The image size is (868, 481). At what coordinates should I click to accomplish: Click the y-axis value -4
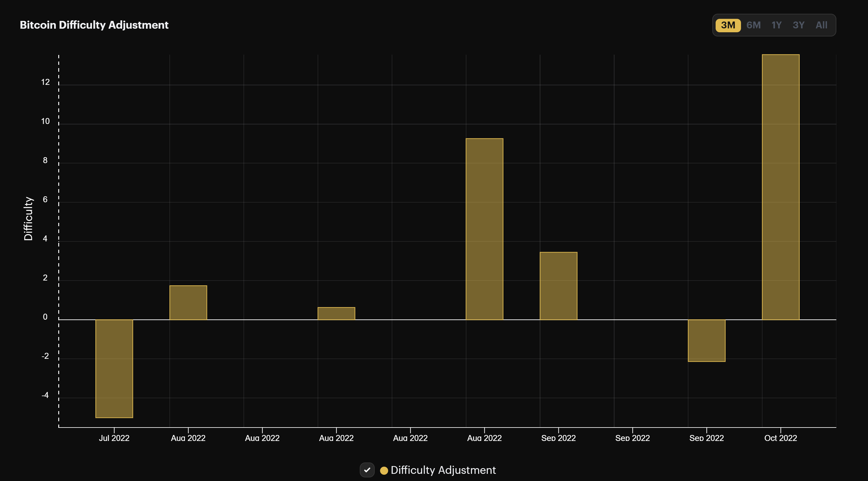click(x=45, y=395)
